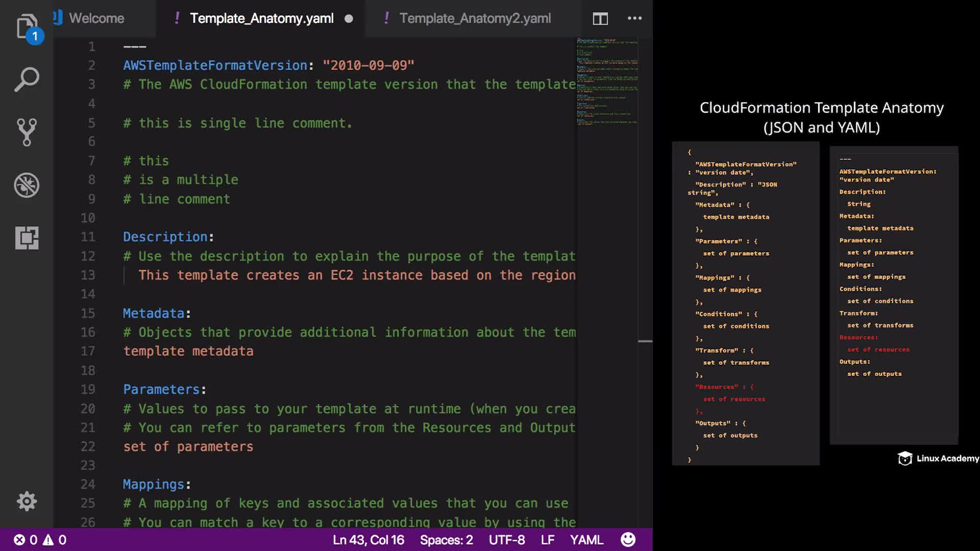Image resolution: width=980 pixels, height=551 pixels.
Task: Open the YAML language mode selector
Action: [x=586, y=540]
